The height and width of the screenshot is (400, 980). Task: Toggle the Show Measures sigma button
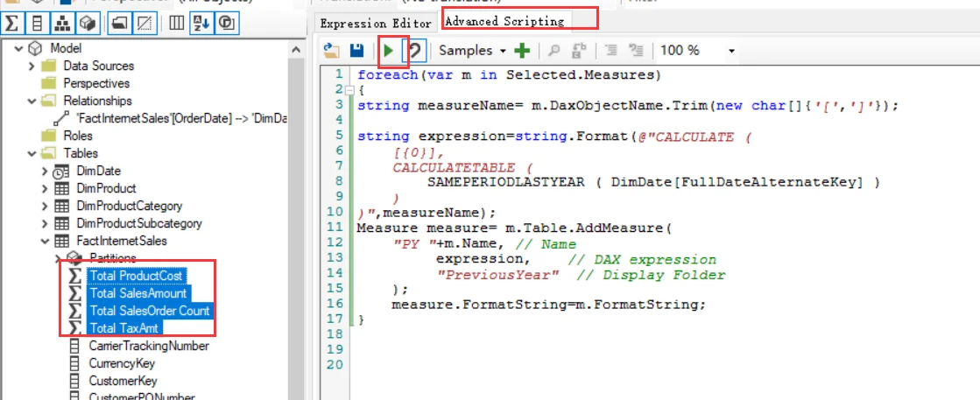[11, 24]
